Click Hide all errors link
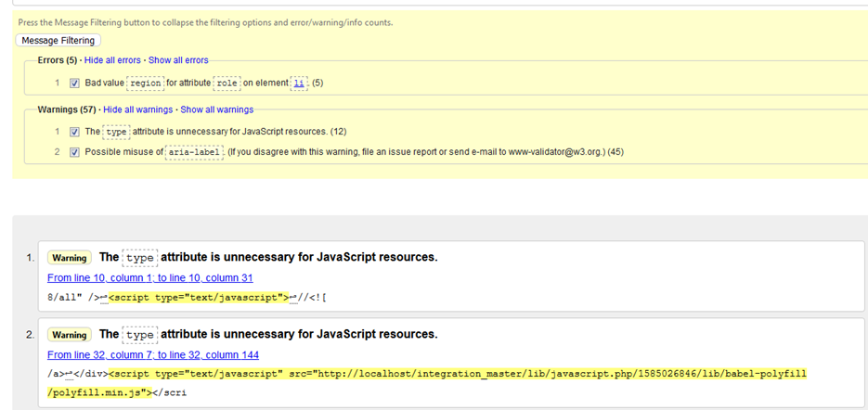Image resolution: width=868 pixels, height=410 pixels. (112, 59)
